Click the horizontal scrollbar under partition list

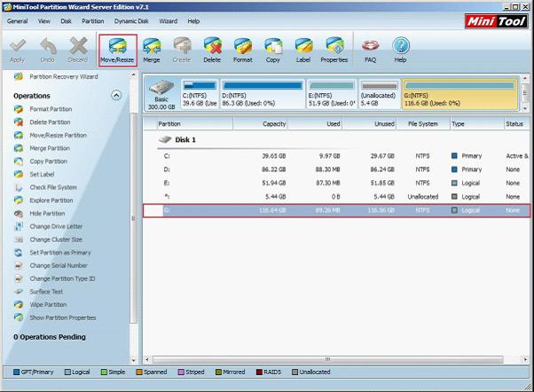(327, 359)
